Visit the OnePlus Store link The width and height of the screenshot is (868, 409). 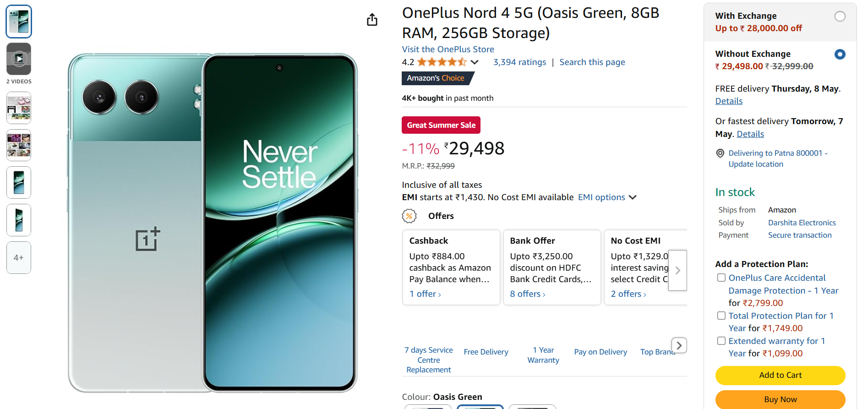pyautogui.click(x=448, y=49)
